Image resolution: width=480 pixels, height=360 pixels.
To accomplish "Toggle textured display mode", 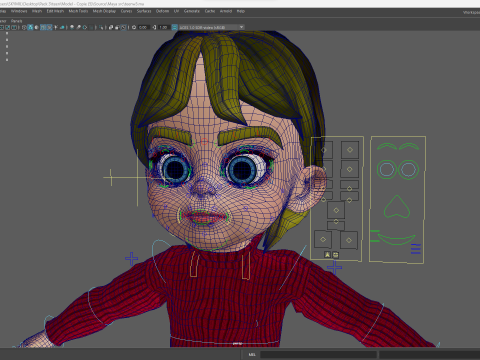I will coord(49,27).
